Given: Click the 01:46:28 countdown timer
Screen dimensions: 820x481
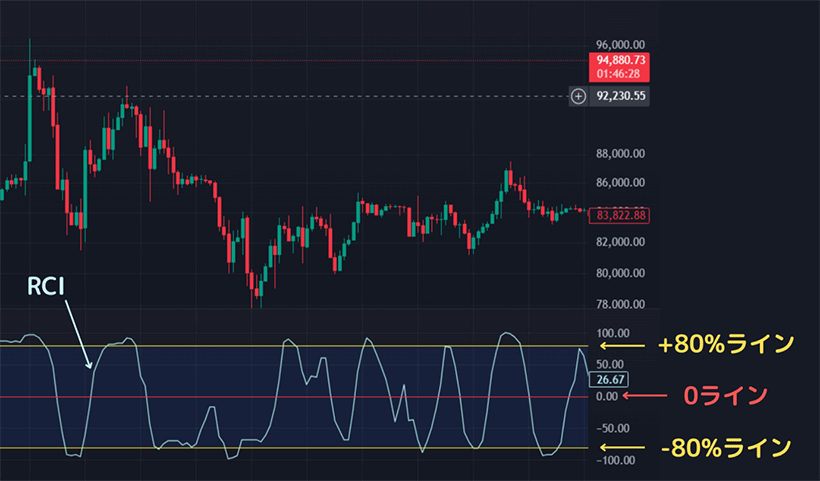Looking at the screenshot, I should tap(620, 74).
